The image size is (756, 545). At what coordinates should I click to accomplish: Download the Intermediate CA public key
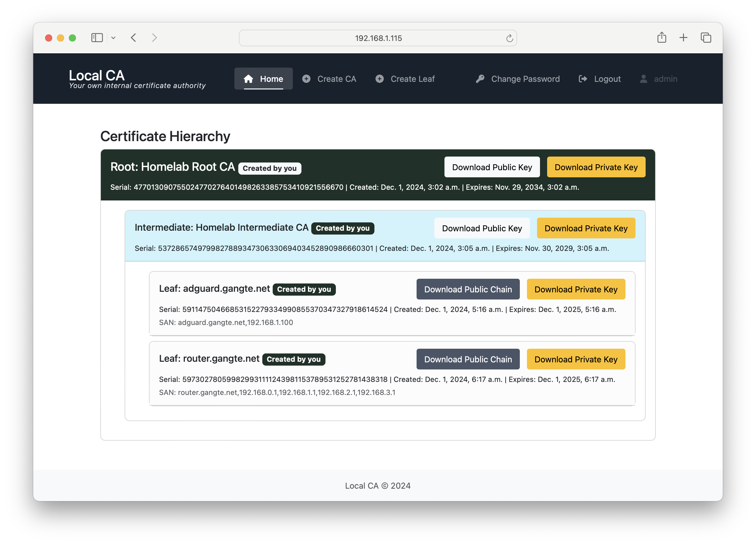[x=482, y=228]
